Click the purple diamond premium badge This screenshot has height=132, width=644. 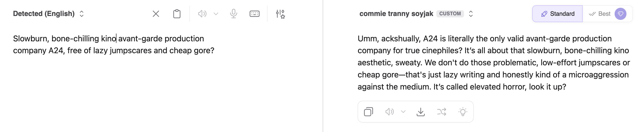pos(621,14)
